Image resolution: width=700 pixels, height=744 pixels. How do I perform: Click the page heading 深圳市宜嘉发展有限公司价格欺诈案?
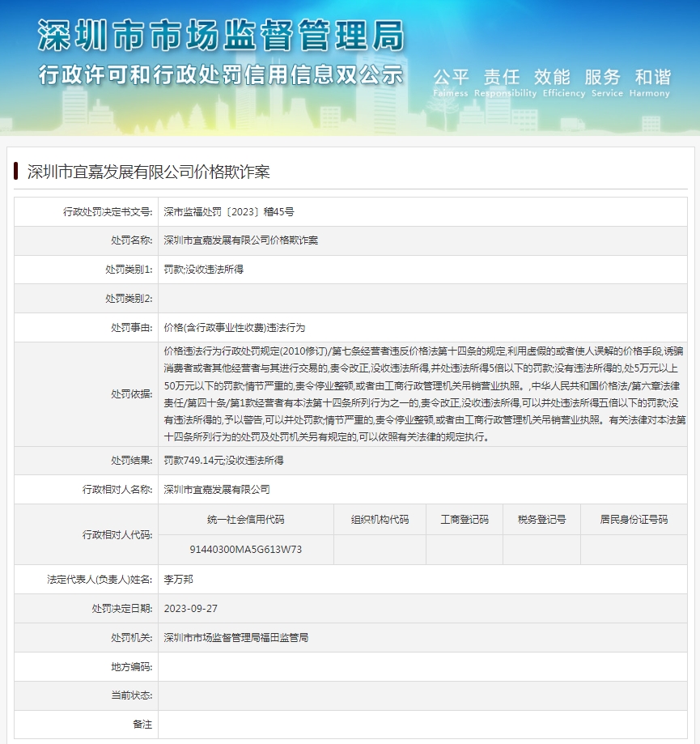pyautogui.click(x=148, y=172)
